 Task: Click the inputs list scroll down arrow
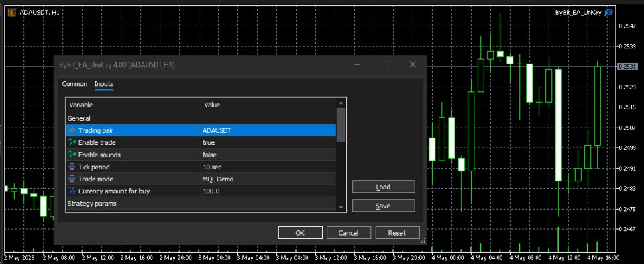pos(341,207)
